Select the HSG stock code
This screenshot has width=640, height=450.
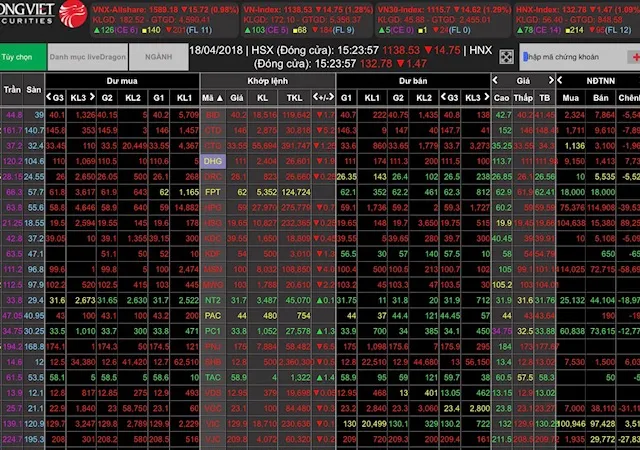[213, 223]
